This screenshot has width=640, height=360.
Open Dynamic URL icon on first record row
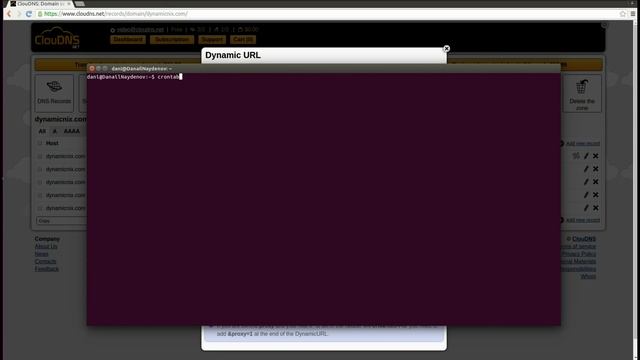pyautogui.click(x=576, y=156)
